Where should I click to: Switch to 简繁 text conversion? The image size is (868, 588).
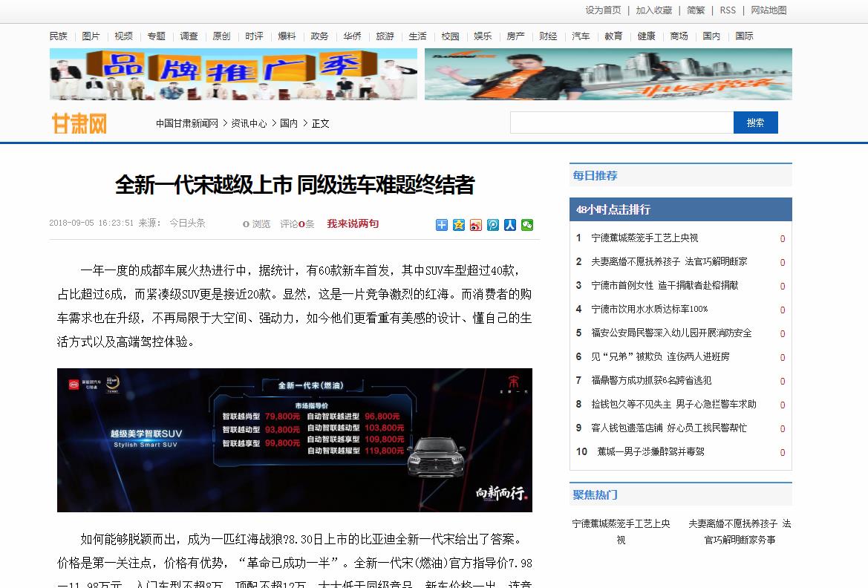click(696, 10)
